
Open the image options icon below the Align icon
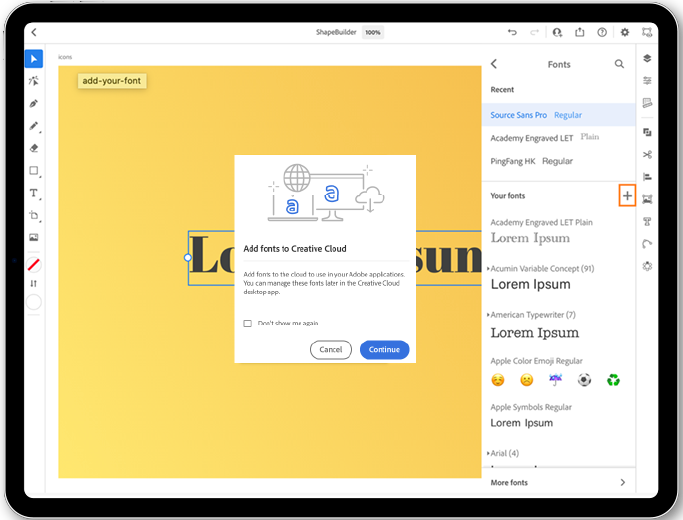click(647, 199)
